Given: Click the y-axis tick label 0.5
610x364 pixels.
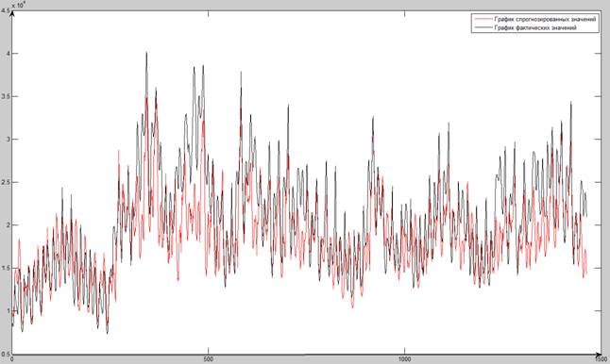Looking at the screenshot, I should [6, 354].
